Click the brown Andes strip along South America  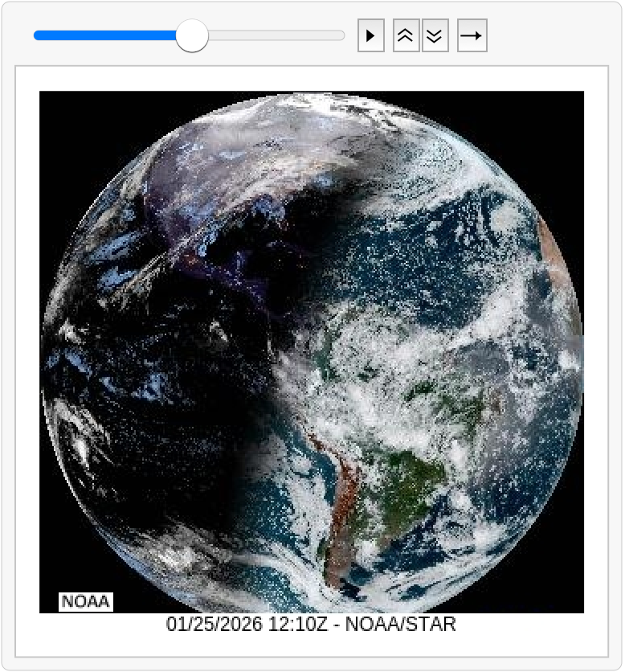click(x=341, y=498)
